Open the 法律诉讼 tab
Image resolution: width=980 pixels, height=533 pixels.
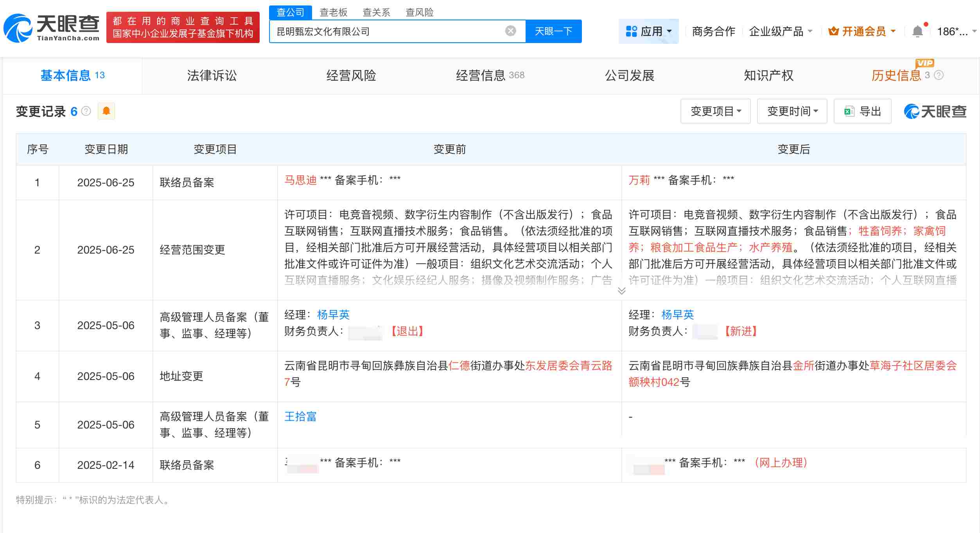pos(212,76)
